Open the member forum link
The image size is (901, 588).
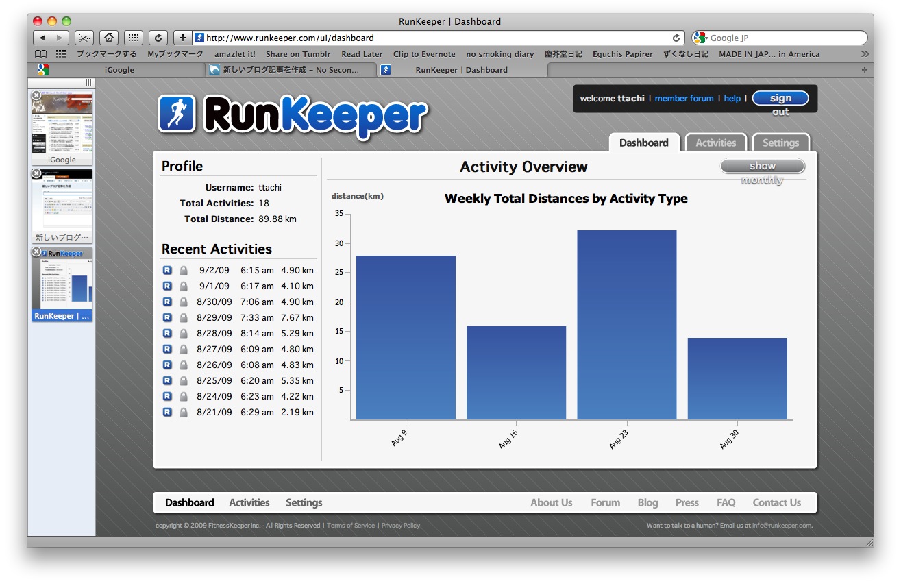click(x=684, y=99)
